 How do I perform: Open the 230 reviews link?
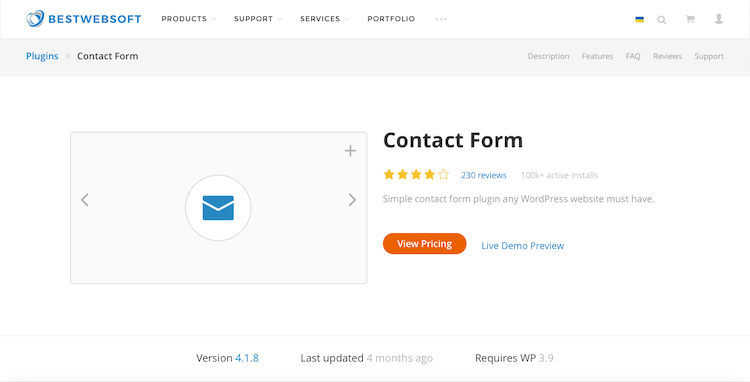(x=484, y=175)
